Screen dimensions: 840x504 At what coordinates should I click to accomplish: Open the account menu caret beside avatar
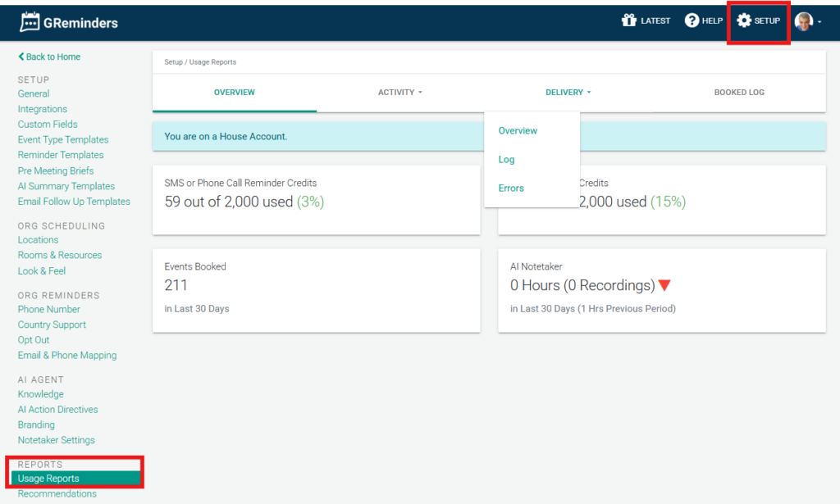[x=819, y=22]
